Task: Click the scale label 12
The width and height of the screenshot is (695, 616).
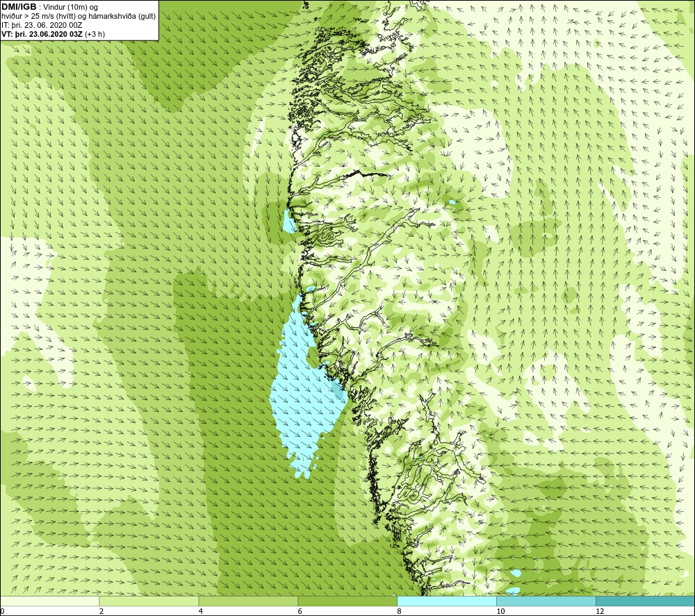Action: pyautogui.click(x=600, y=611)
